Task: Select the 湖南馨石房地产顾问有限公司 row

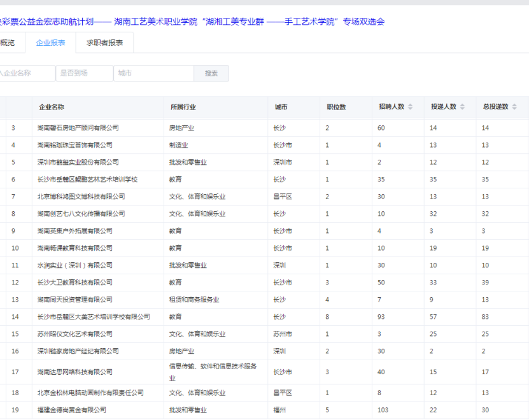Action: coord(78,128)
